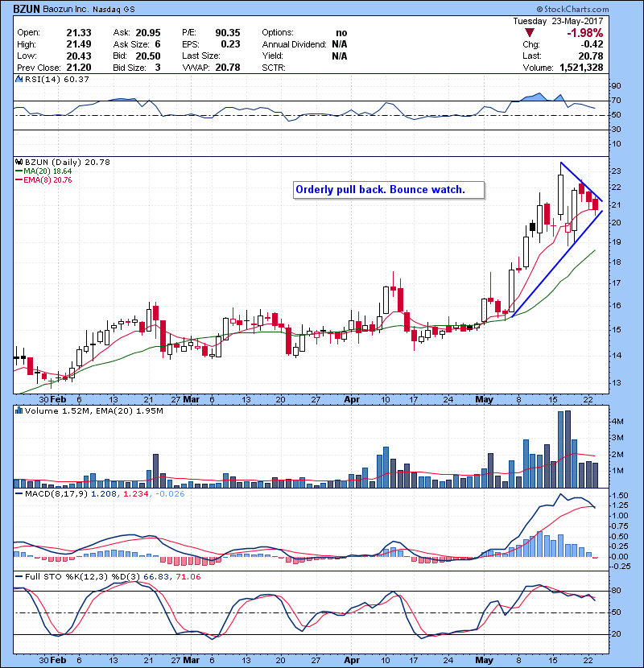Click the Baozun Inc. company name
This screenshot has height=668, width=644.
tap(66, 10)
